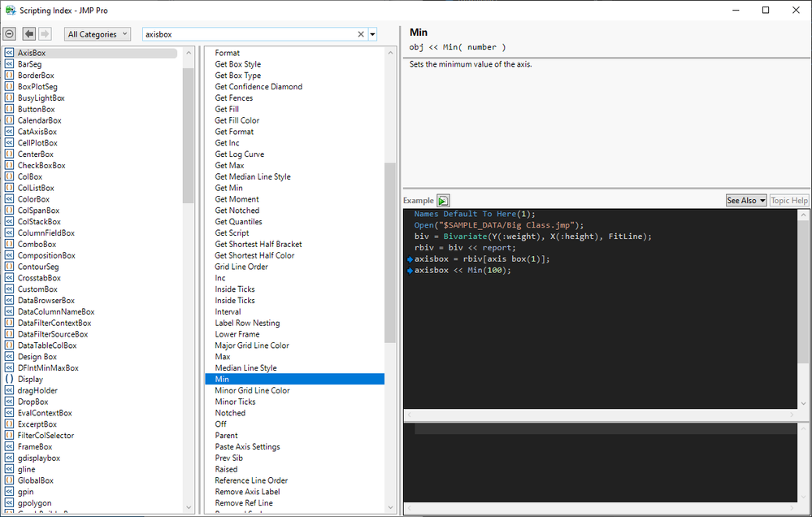Select the Get Min message item
The height and width of the screenshot is (517, 812).
tap(228, 188)
